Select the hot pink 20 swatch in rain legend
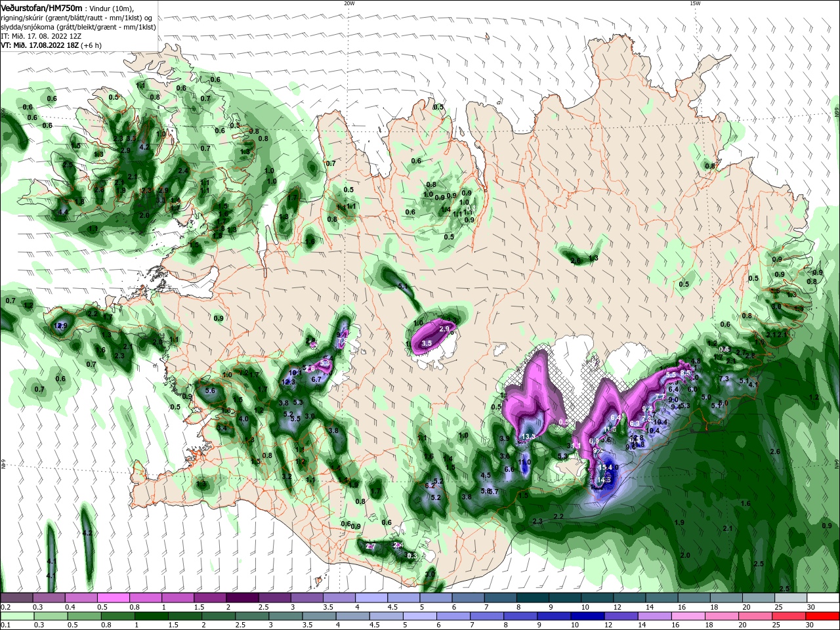 click(x=755, y=616)
